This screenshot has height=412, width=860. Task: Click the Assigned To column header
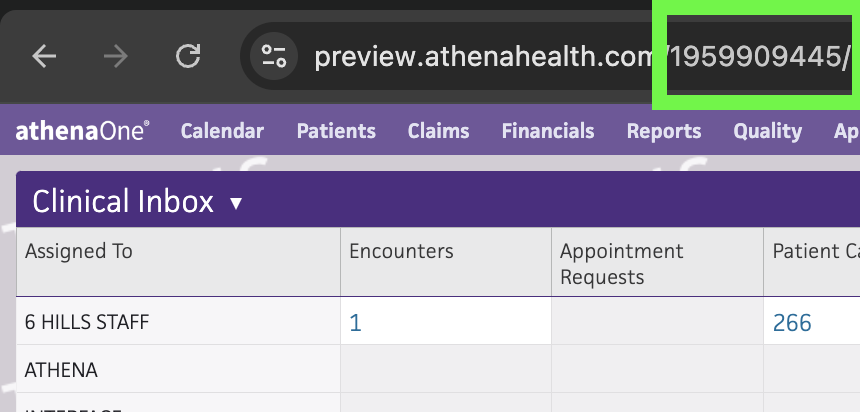[78, 251]
